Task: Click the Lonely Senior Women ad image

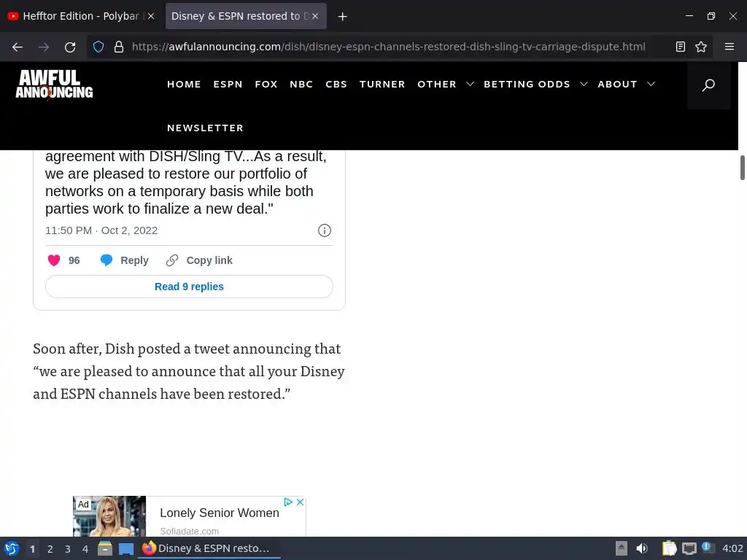Action: pyautogui.click(x=109, y=516)
